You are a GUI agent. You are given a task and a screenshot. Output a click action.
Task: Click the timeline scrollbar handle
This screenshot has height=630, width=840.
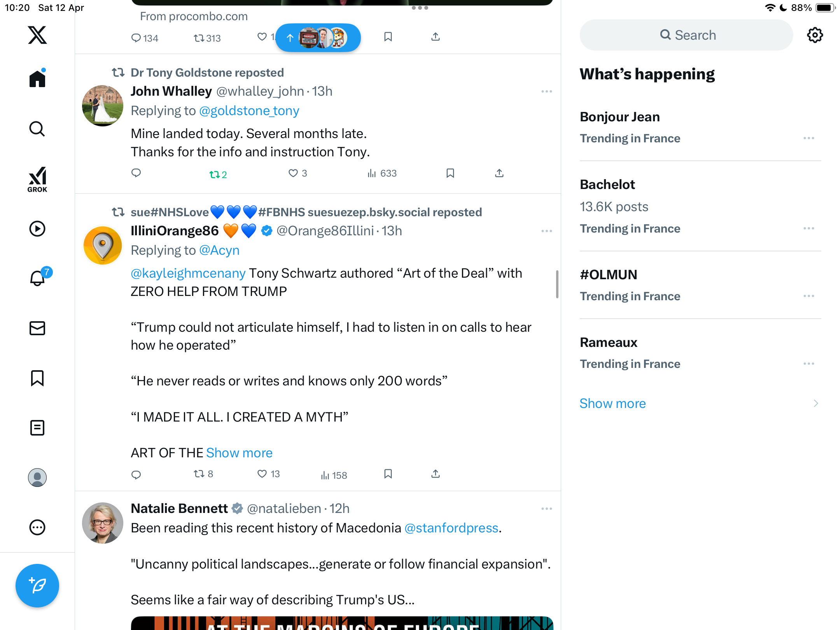coord(557,284)
